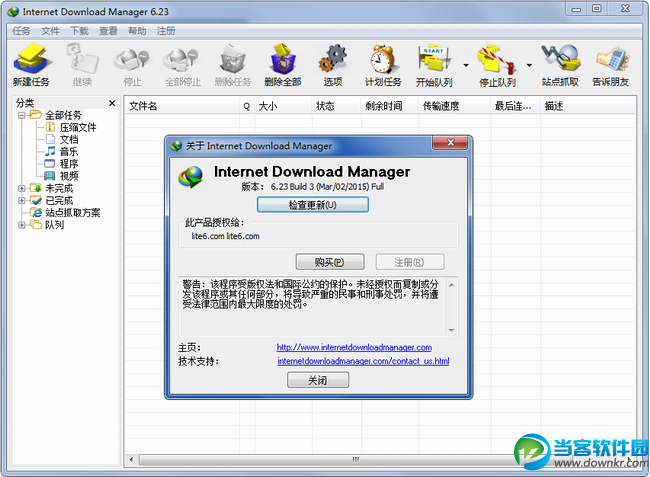Viewport: 650px width, 477px height.
Task: Click horizontal scrollbar left arrow in list
Action: [132, 459]
